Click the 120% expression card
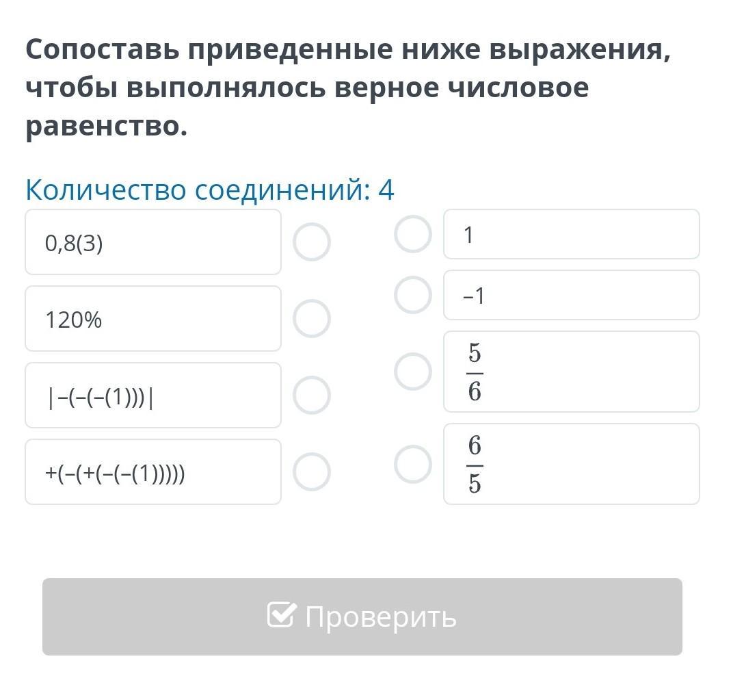 153,319
